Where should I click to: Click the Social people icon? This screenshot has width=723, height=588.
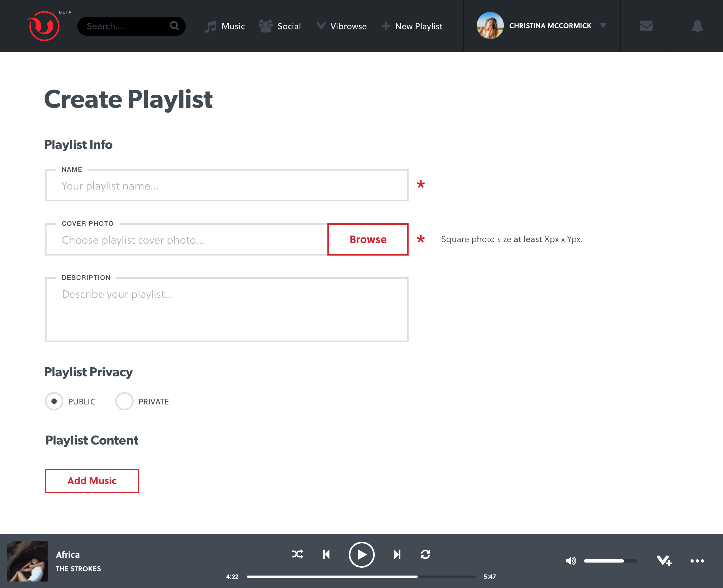(x=265, y=26)
